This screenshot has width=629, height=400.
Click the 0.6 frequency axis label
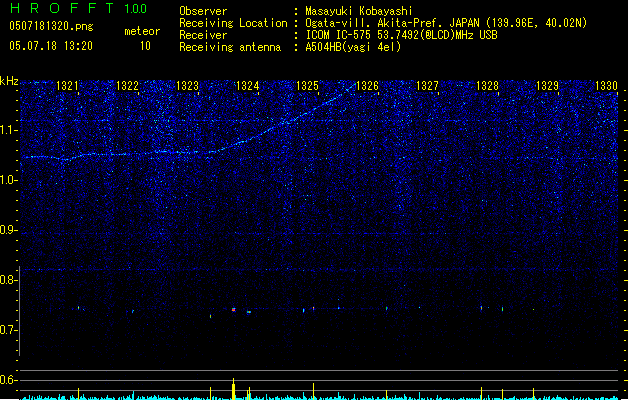click(8, 380)
